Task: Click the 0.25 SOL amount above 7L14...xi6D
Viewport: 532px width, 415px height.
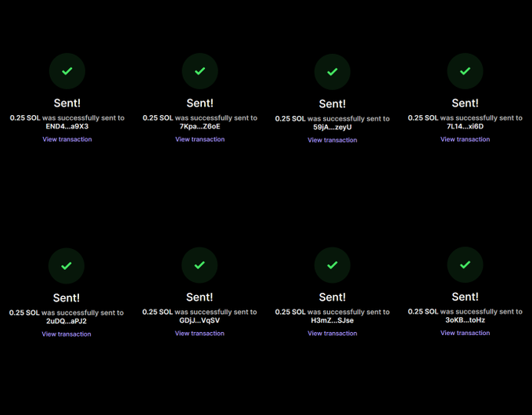Action: (423, 117)
